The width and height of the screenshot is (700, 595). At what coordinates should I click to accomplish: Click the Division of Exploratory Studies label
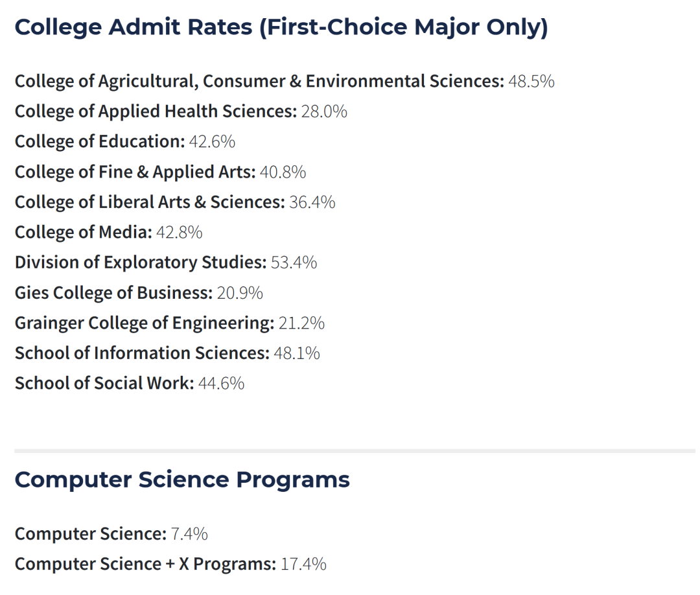140,262
